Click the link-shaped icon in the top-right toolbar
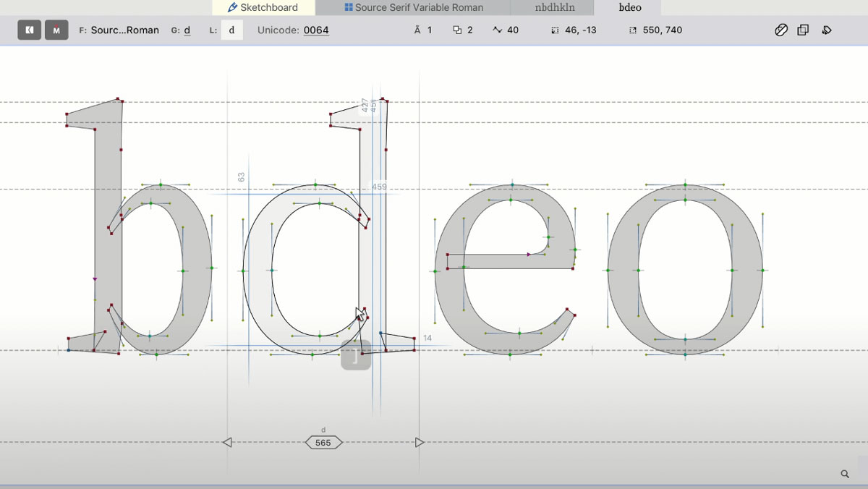This screenshot has width=868, height=489. (x=781, y=30)
